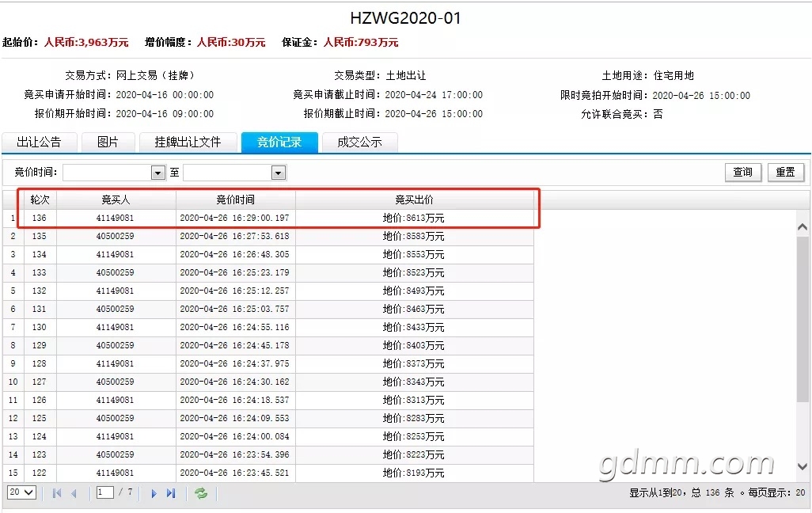812x513 pixels.
Task: Select the bid price 地价:8193万元
Action: click(x=414, y=473)
